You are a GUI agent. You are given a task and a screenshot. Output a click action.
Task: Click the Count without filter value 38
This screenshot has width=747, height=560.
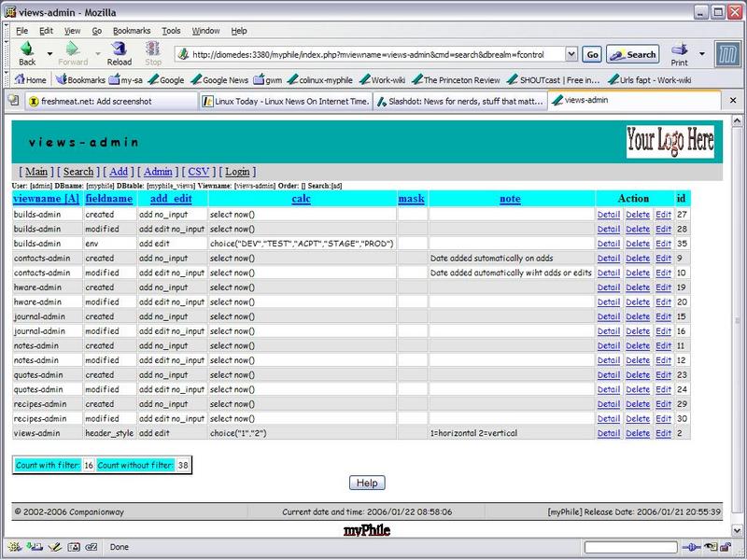click(183, 465)
